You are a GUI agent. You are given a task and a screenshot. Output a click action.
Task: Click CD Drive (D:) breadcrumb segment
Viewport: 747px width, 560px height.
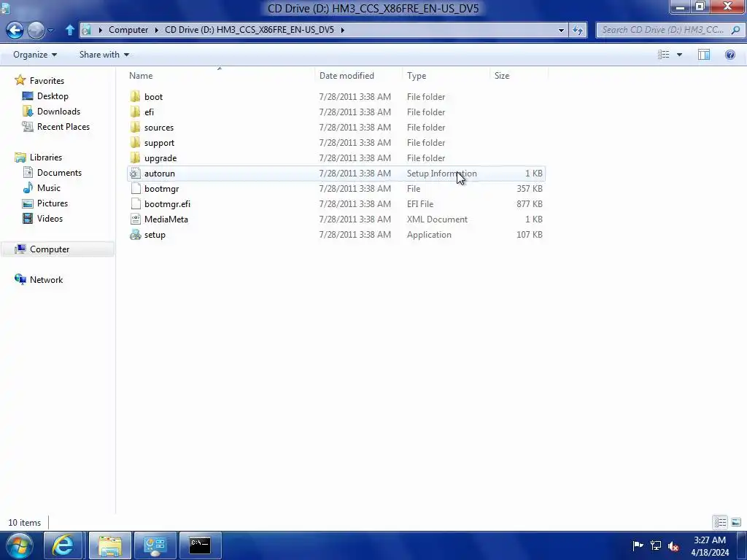249,29
